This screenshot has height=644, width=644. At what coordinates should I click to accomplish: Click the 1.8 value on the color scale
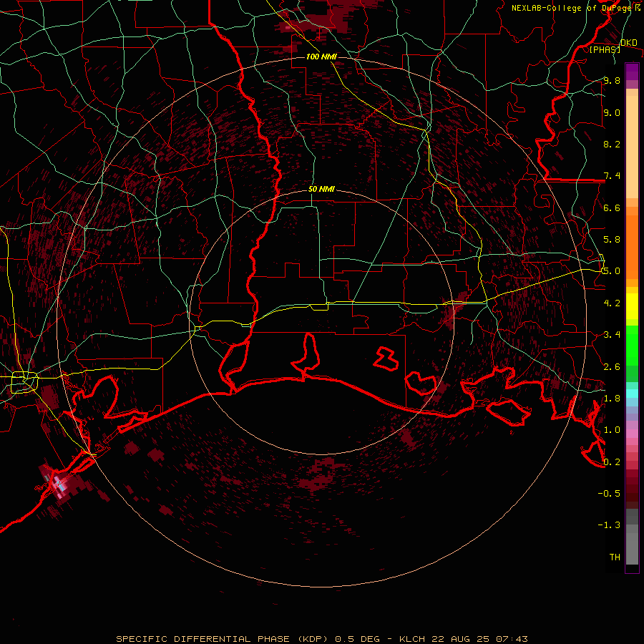612,399
